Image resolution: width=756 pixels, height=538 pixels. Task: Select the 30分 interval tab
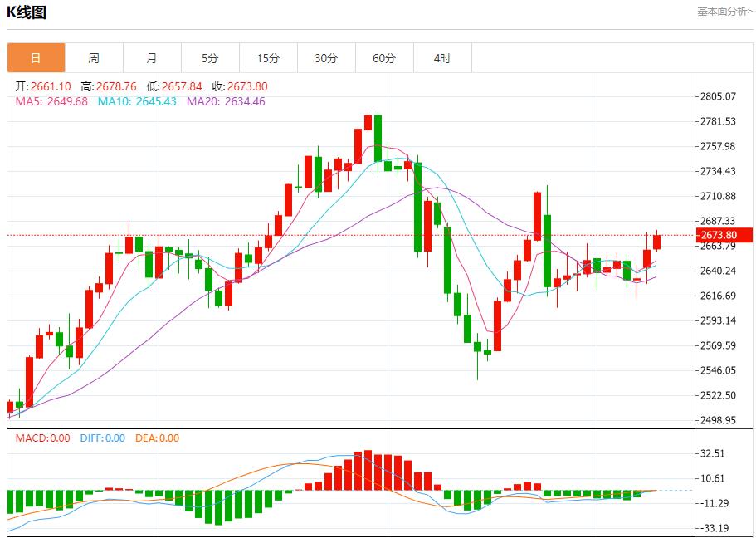tap(326, 58)
